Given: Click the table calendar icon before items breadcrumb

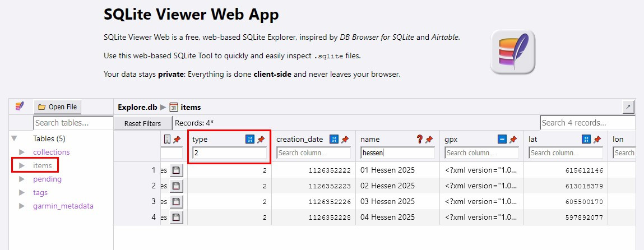Looking at the screenshot, I should pyautogui.click(x=174, y=107).
